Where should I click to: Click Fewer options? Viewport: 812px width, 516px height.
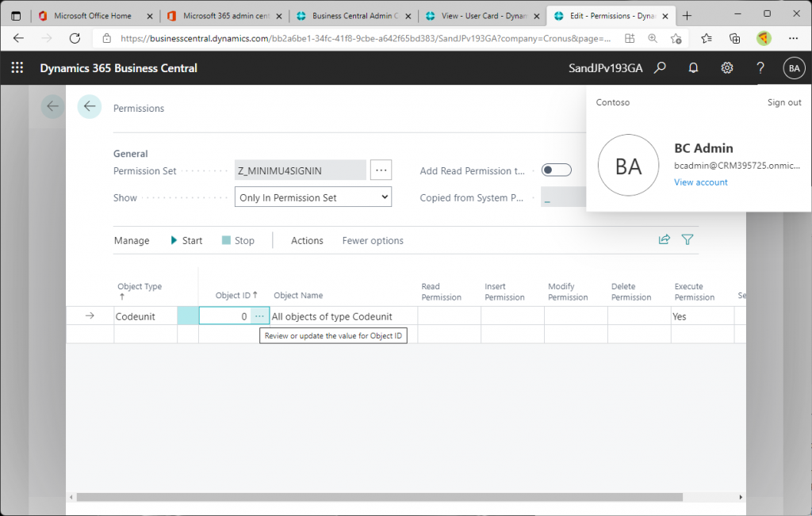(373, 240)
